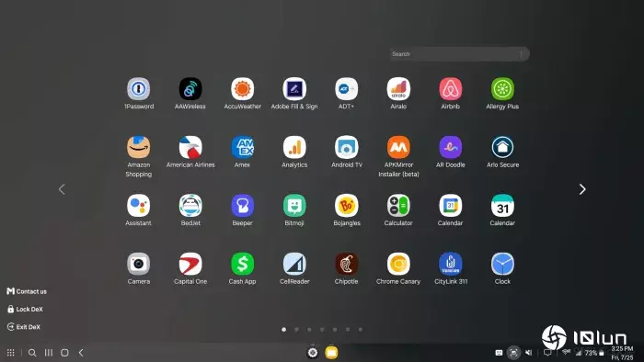
Task: Toggle the mute sound tray icon
Action: (529, 353)
